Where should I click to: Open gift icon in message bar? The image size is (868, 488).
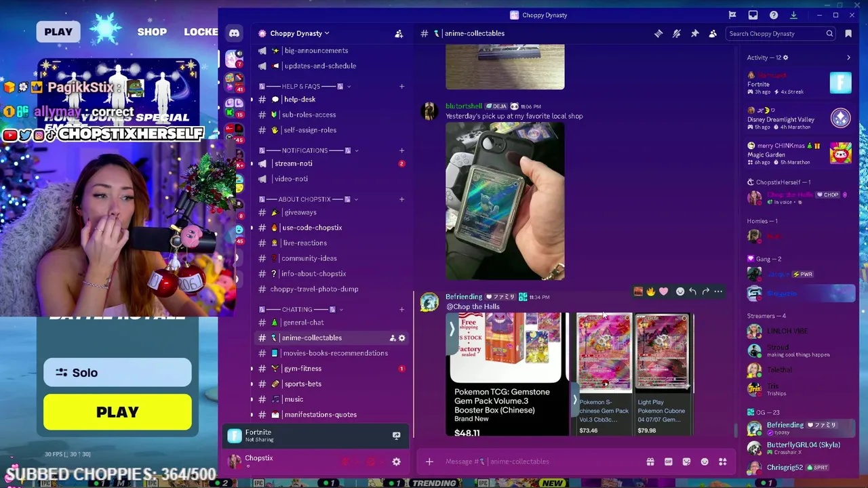(x=650, y=462)
